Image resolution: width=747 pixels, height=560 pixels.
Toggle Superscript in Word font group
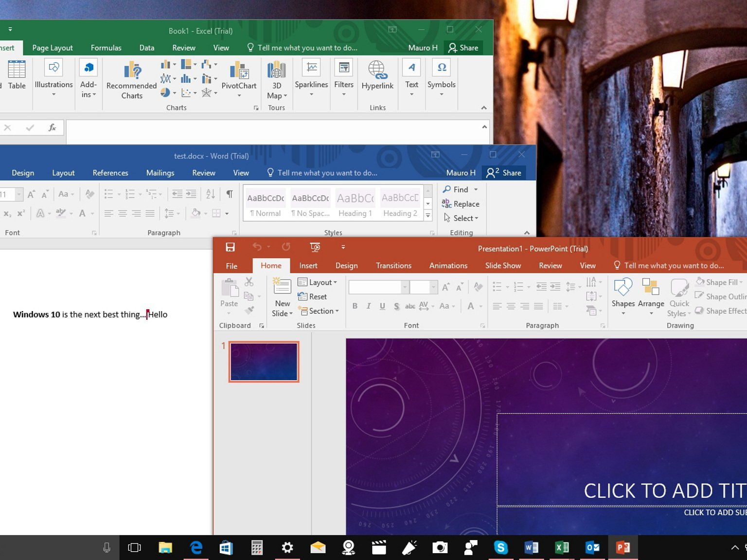point(21,213)
